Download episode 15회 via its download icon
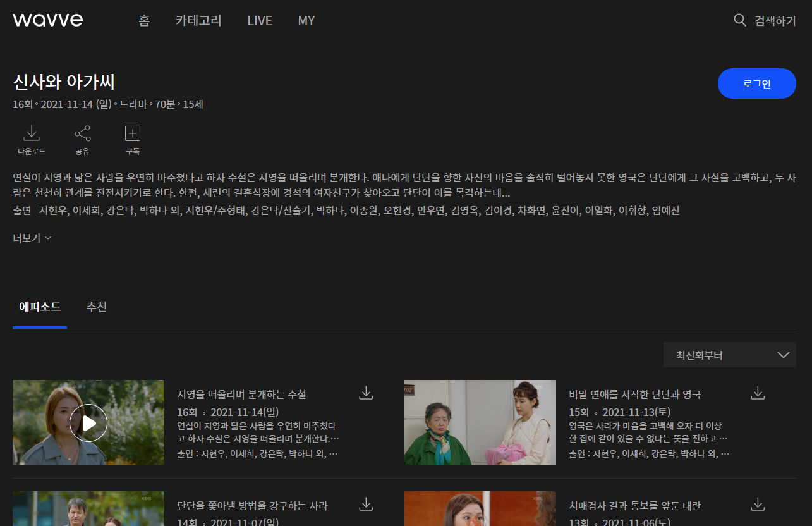This screenshot has width=812, height=526. pyautogui.click(x=758, y=393)
